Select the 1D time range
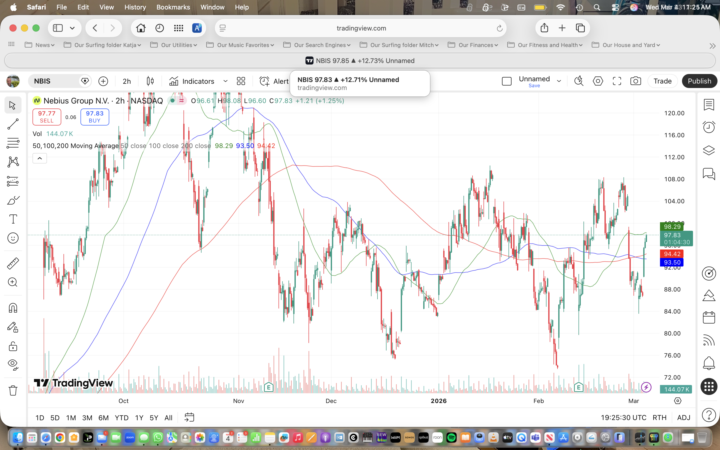This screenshot has height=450, width=720. coord(40,417)
